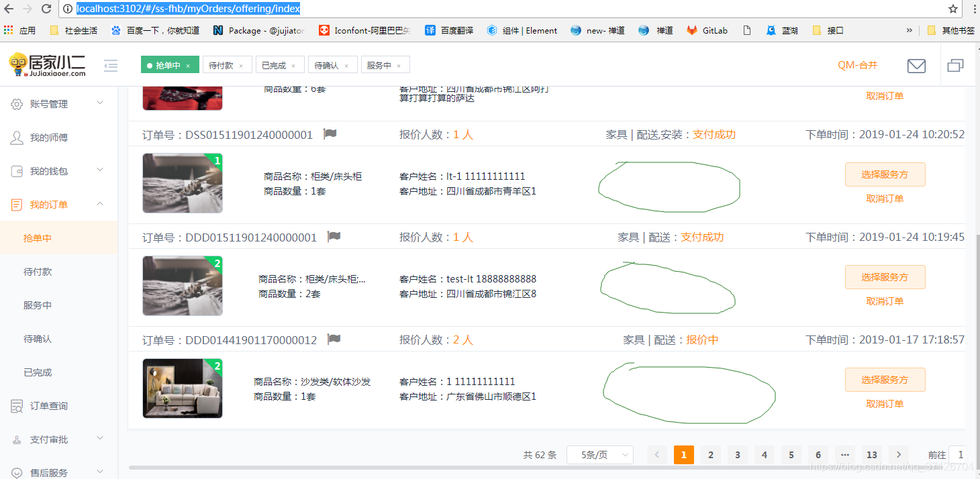
Task: Open the 蓝湖 bookmark
Action: tap(782, 30)
